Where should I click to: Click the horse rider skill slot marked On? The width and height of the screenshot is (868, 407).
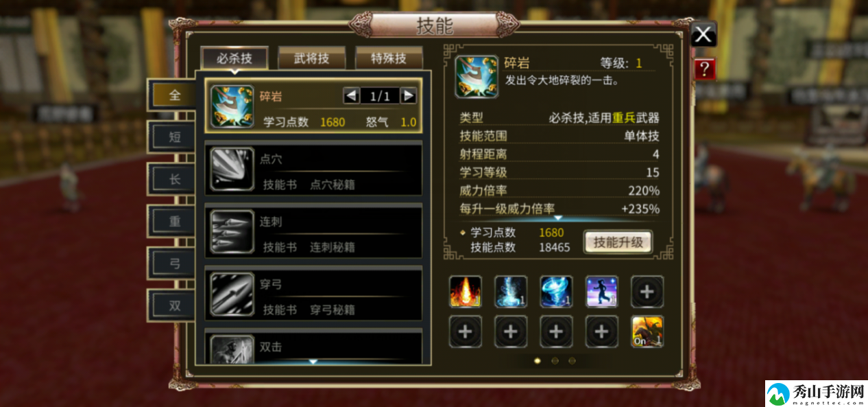[x=647, y=332]
